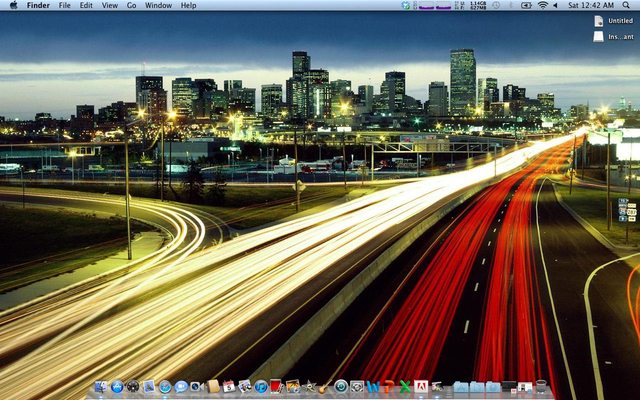Open the File menu
Viewport: 640px width, 400px height.
coord(64,5)
